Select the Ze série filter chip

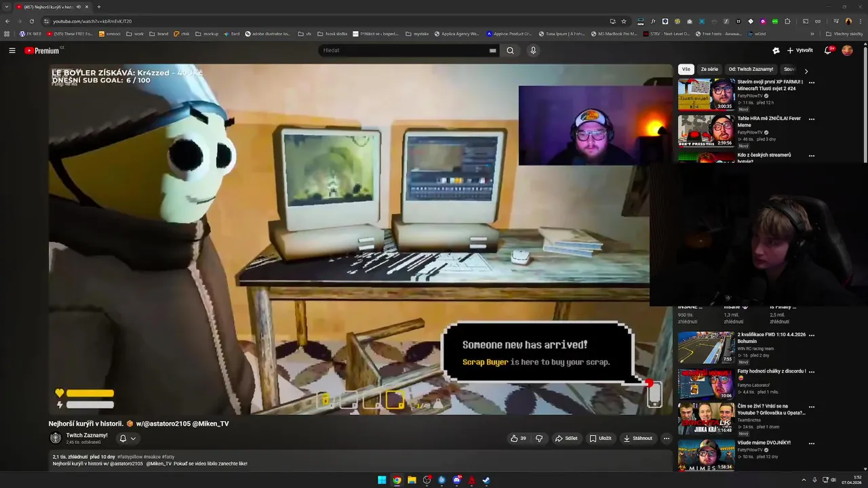[x=709, y=69]
